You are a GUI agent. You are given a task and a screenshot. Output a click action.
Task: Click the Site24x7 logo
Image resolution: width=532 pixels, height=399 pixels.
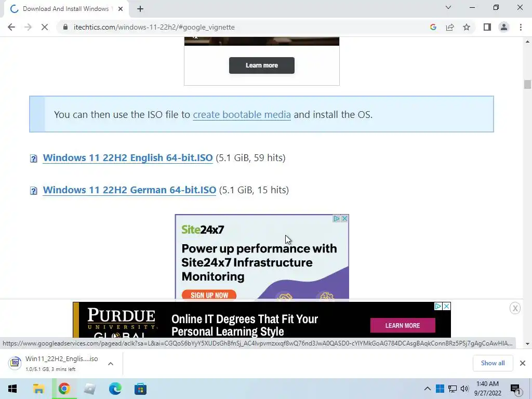(x=203, y=230)
